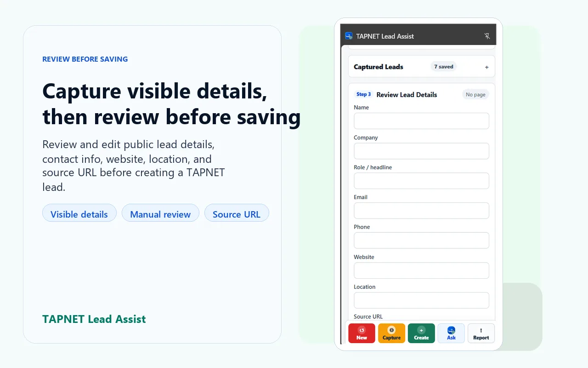Click the "Source URL" pill on left card
Screen dimensions: 588x368
[x=237, y=214]
